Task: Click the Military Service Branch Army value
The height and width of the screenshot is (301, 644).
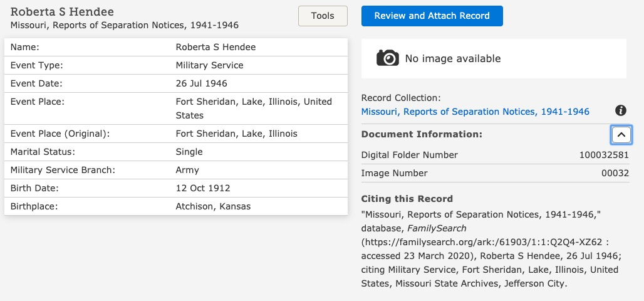Action: (187, 170)
